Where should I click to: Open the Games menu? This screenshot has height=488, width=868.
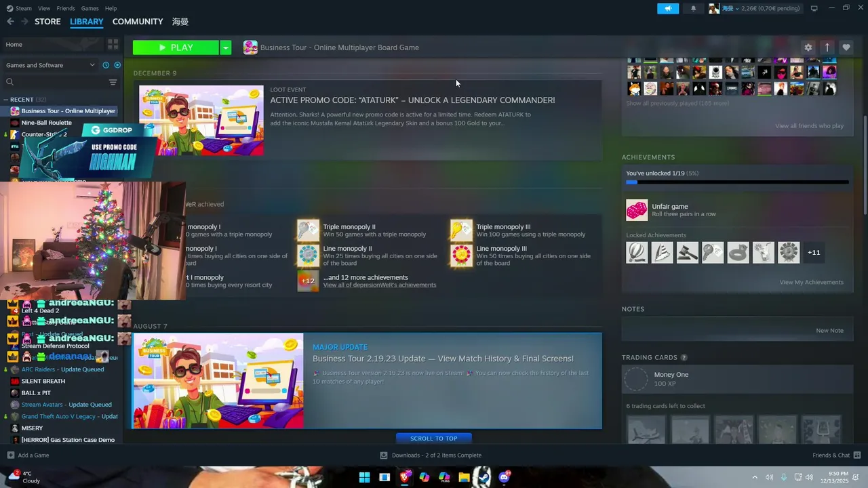[90, 8]
